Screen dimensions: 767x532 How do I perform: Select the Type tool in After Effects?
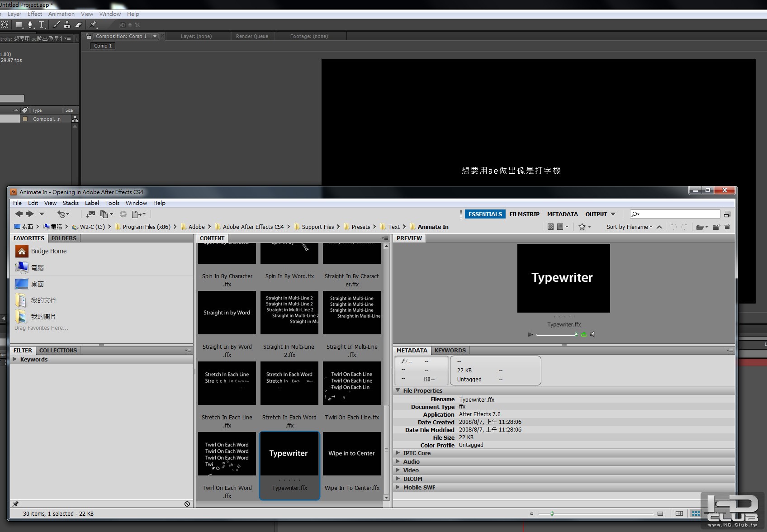[42, 24]
